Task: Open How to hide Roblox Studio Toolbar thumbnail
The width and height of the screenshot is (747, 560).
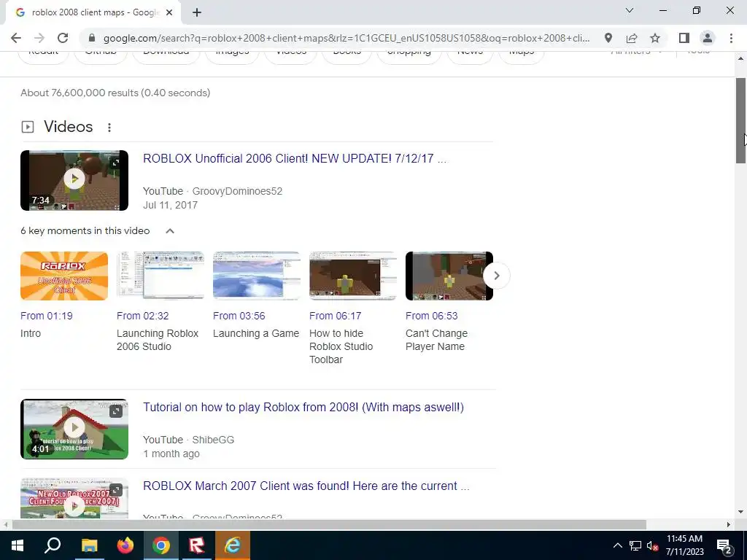Action: [x=353, y=276]
